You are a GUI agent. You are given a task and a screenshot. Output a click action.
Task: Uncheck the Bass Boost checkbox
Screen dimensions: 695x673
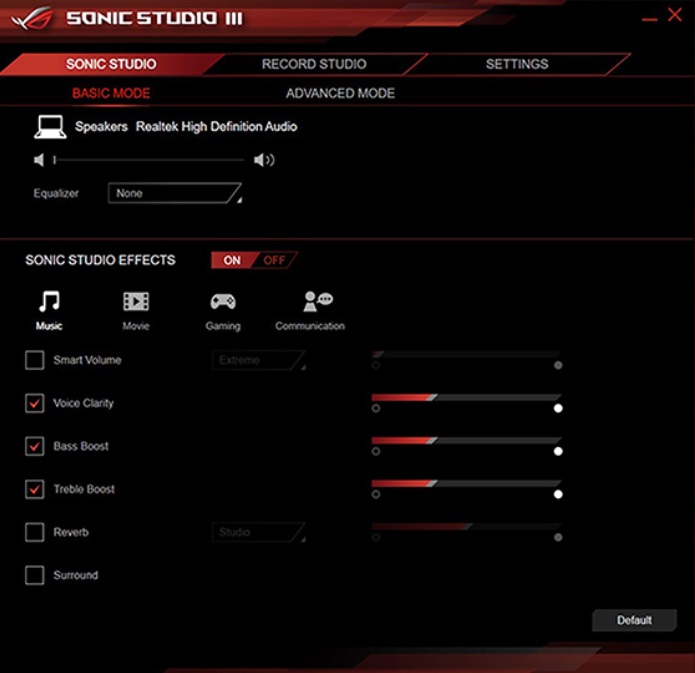pos(35,446)
